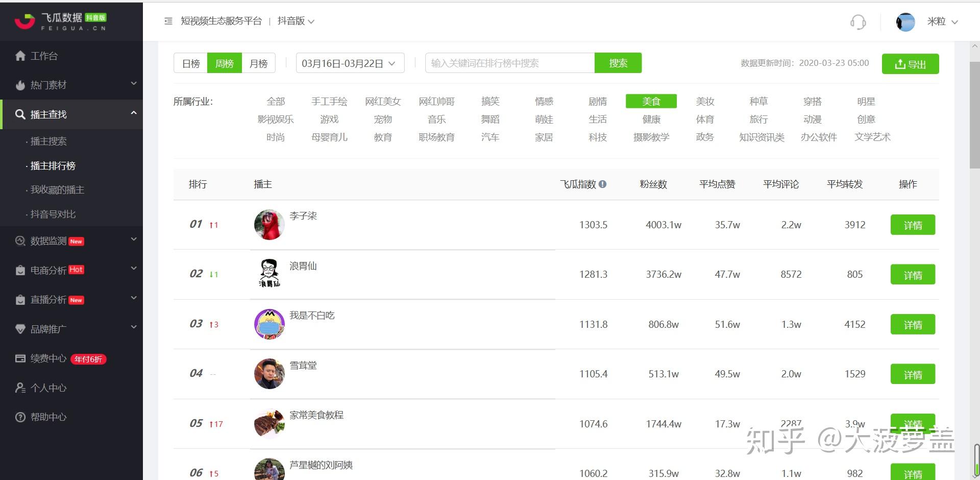Click the 个人中心 person icon

coord(20,388)
